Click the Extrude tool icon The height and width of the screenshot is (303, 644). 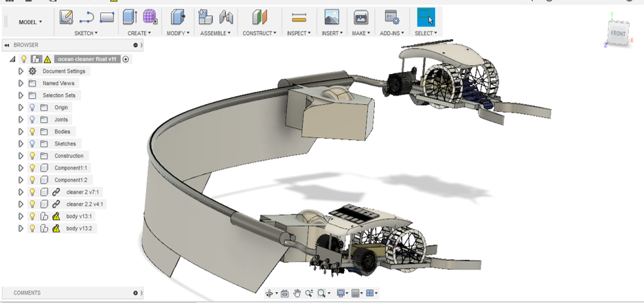[x=130, y=17]
